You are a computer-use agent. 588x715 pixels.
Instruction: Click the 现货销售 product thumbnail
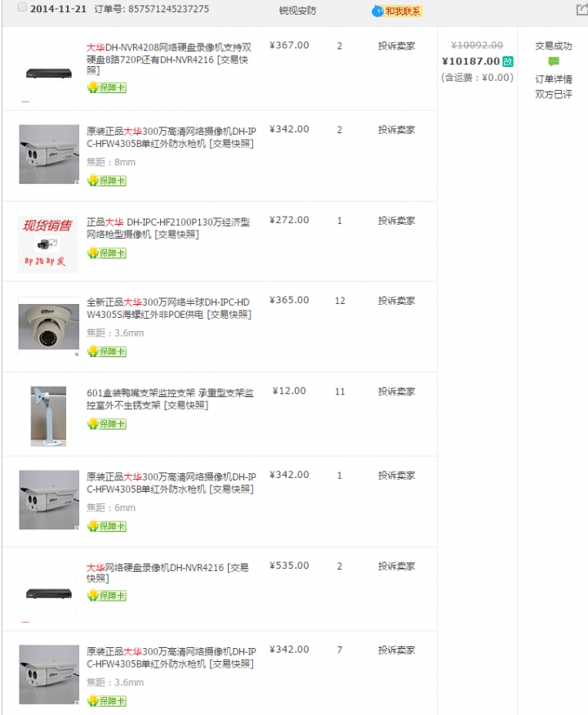coord(48,244)
